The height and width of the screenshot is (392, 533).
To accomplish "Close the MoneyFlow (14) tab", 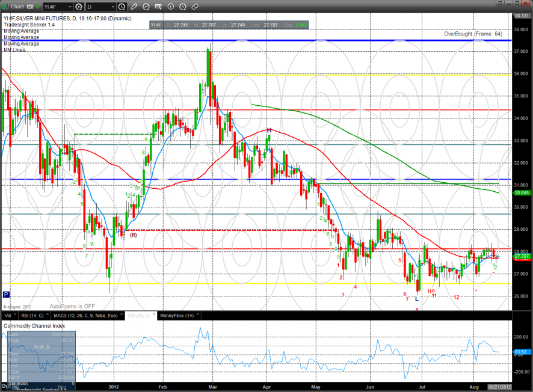I will click(197, 315).
